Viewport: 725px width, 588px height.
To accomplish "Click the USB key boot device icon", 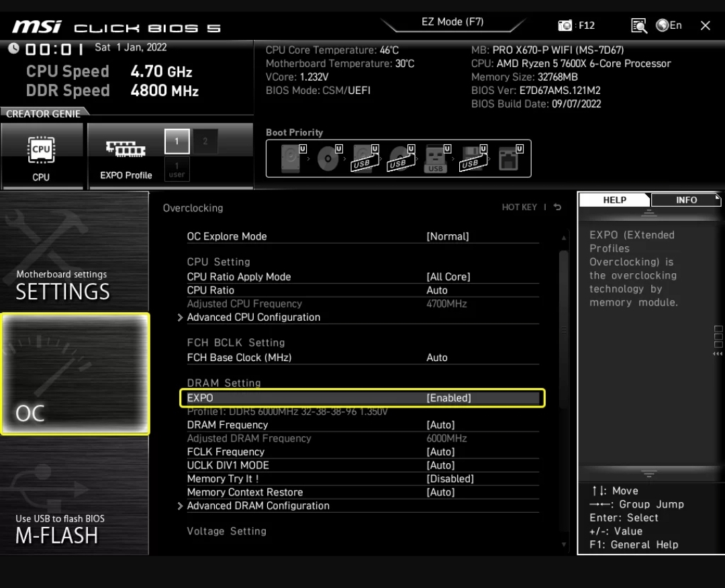I will pos(436,158).
